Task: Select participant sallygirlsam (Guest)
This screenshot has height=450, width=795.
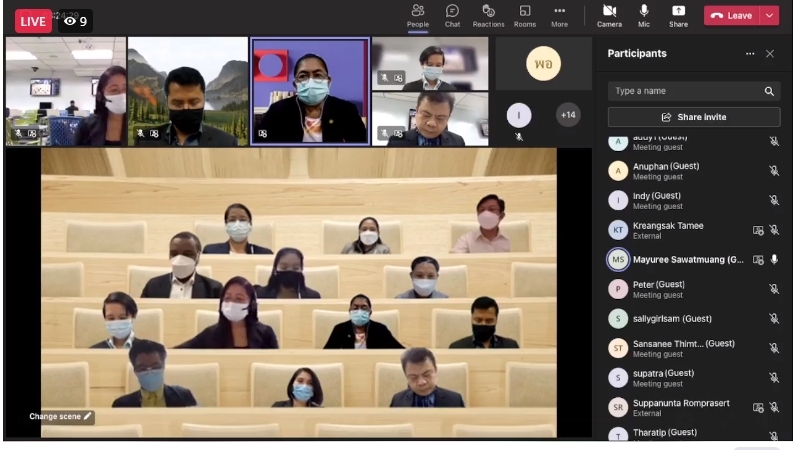Action: [694, 318]
